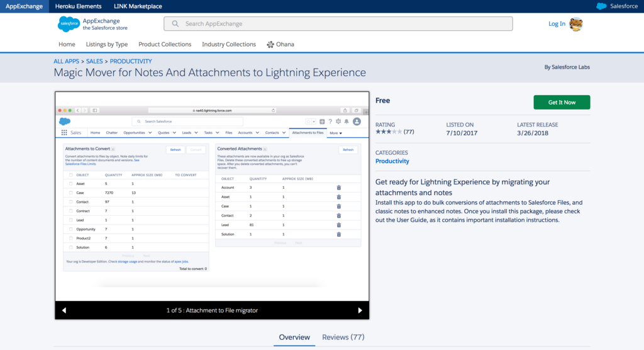
Task: Open the More dropdown in screenshot nav
Action: point(336,133)
